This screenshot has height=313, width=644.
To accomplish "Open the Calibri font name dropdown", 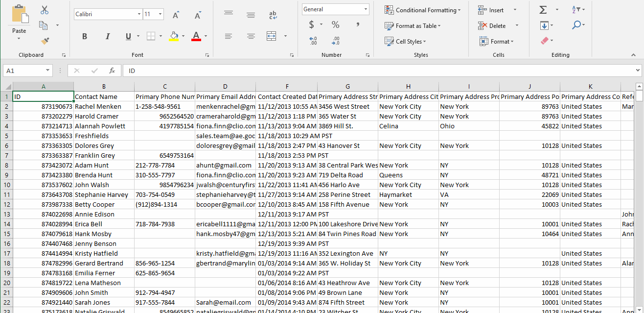I will pyautogui.click(x=139, y=14).
